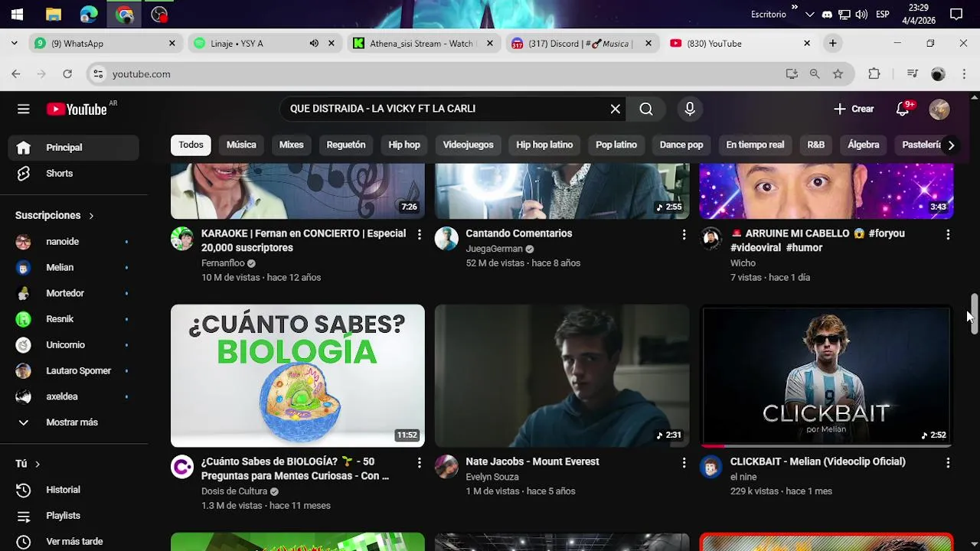Open Chrome tab search dropdown
The height and width of the screenshot is (551, 980).
point(14,44)
